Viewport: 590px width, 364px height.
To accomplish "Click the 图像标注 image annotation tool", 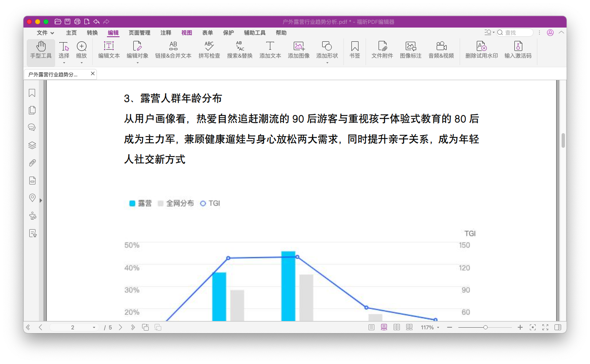I will point(410,50).
